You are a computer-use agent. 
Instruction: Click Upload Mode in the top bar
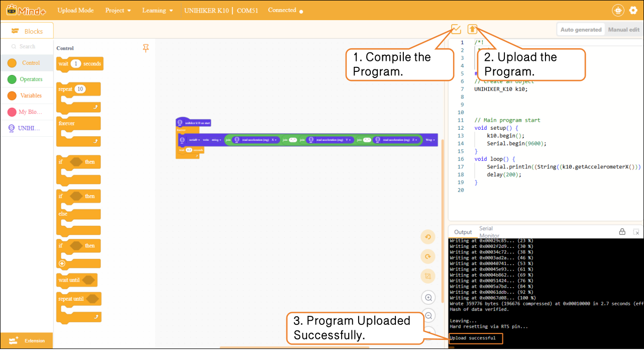75,11
